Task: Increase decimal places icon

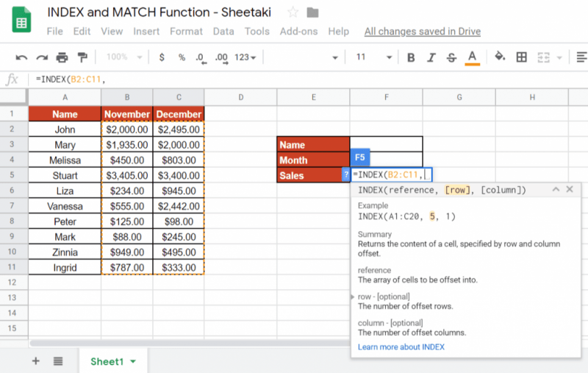Action: point(221,58)
